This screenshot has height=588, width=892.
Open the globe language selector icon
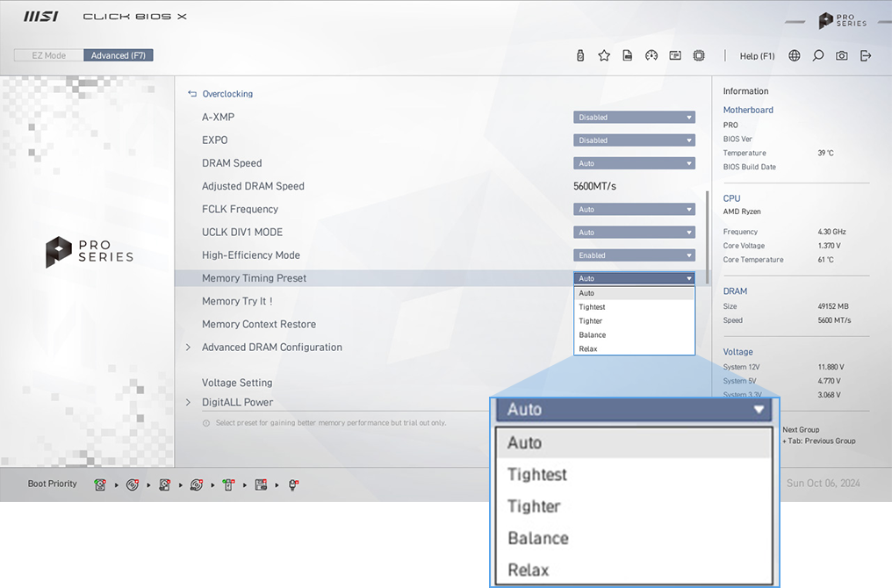coord(795,55)
